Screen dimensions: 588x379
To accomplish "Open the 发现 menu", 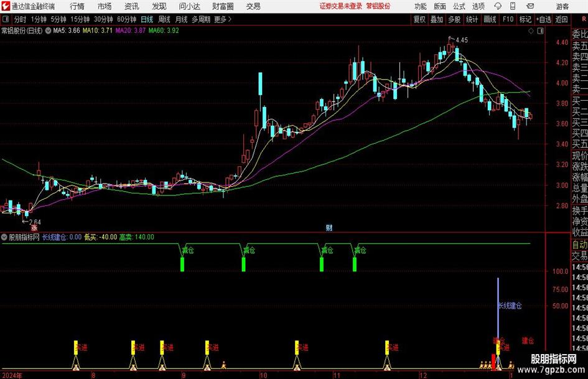I will tap(159, 6).
